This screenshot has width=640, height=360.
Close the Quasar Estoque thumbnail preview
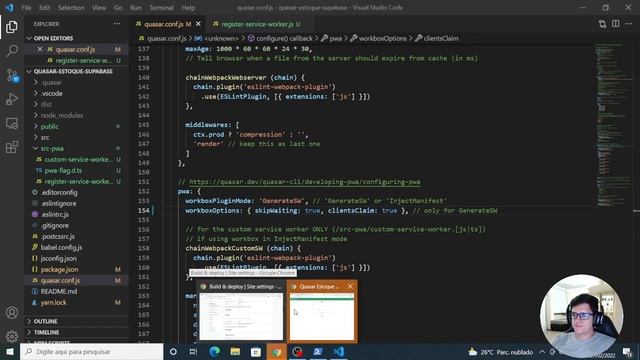tap(350, 287)
